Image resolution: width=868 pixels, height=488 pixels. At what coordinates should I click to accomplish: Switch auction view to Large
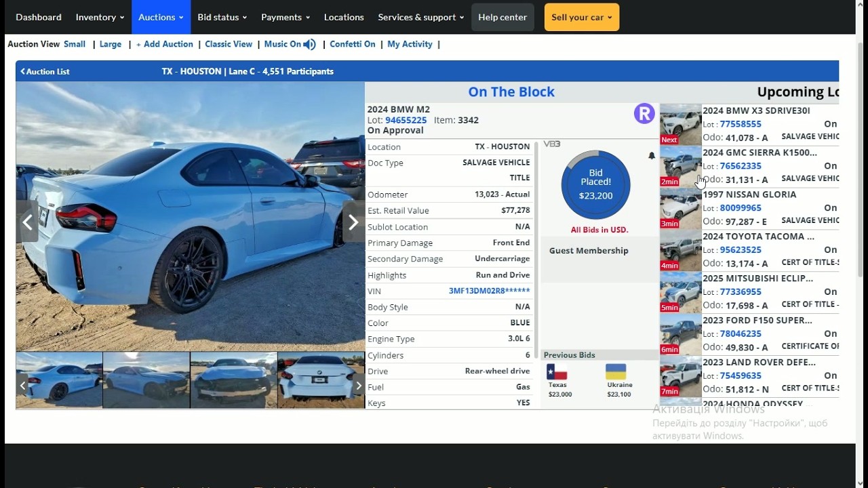pyautogui.click(x=111, y=44)
